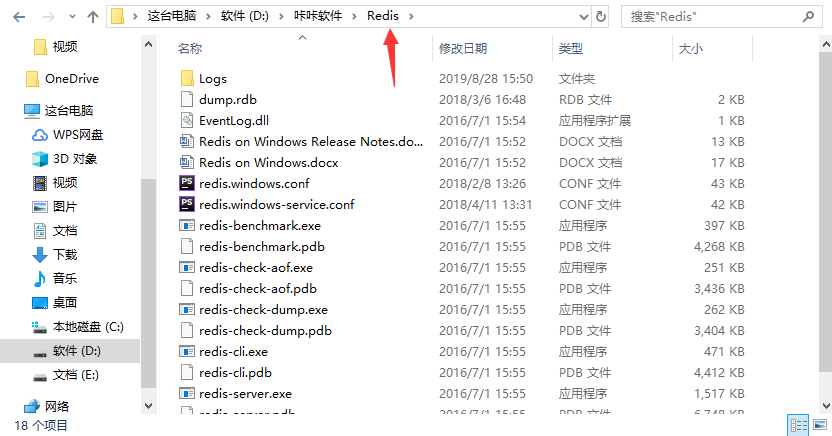The width and height of the screenshot is (832, 436).
Task: Expand chevron after 这台电脑 breadcrumb
Action: [x=209, y=16]
